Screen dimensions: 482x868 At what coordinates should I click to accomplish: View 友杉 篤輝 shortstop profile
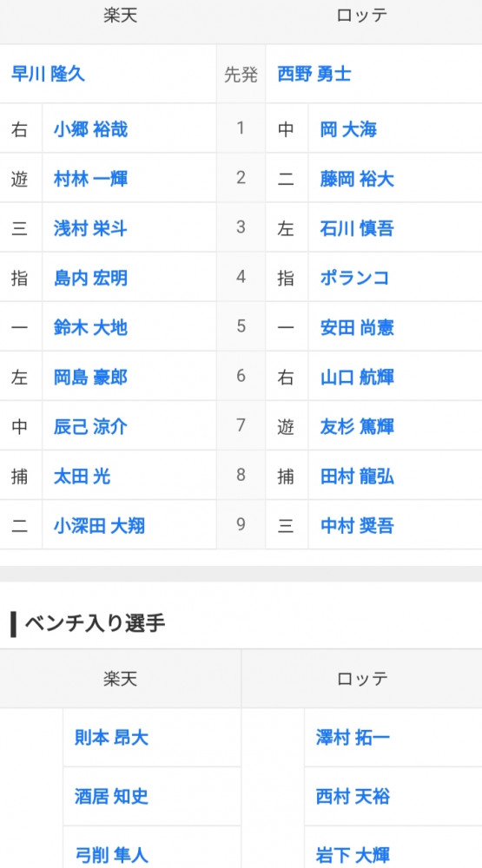pyautogui.click(x=357, y=426)
